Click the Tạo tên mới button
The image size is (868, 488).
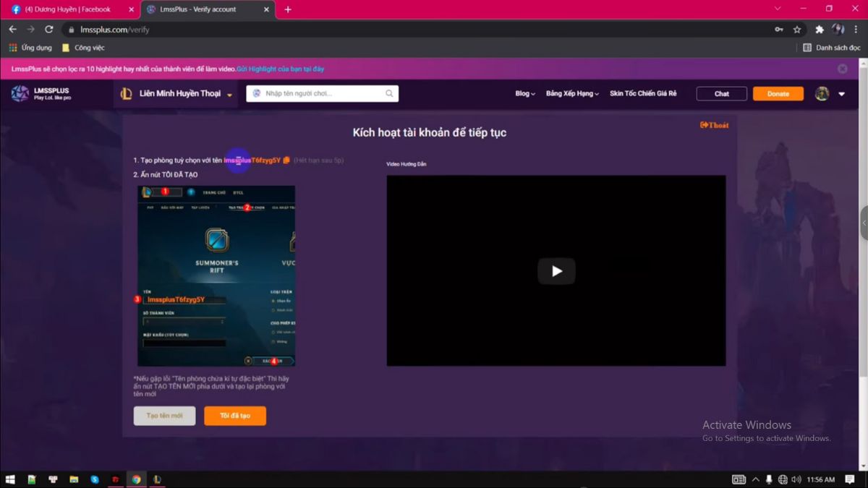[164, 416]
